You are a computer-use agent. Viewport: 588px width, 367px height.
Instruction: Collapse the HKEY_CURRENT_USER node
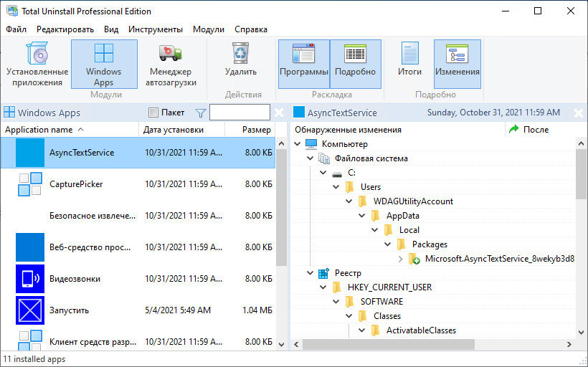[x=323, y=287]
